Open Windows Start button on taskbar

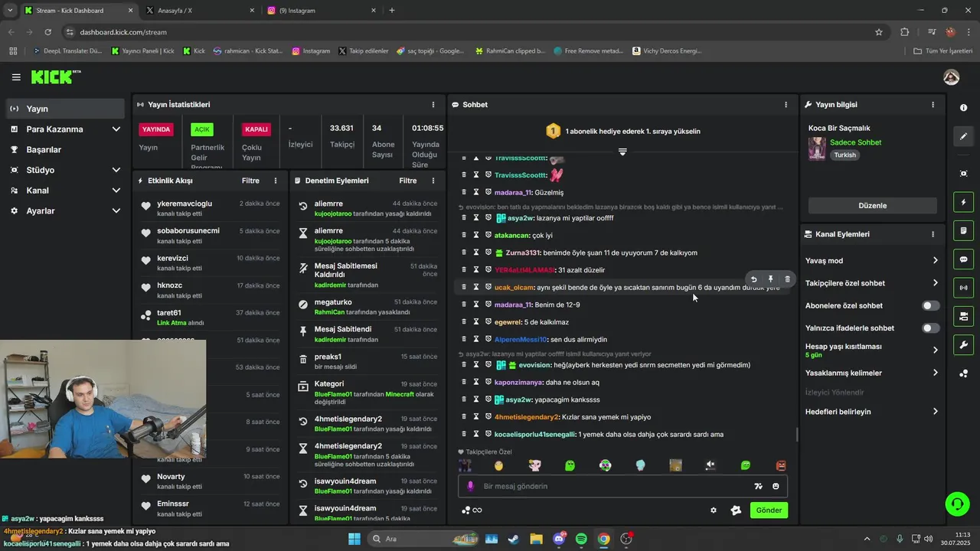point(354,539)
